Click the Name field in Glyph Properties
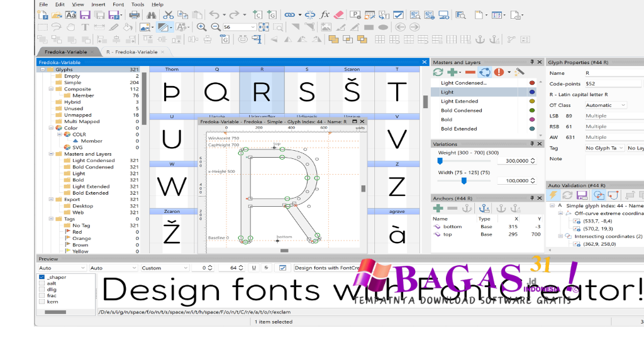644x338 pixels. click(614, 73)
